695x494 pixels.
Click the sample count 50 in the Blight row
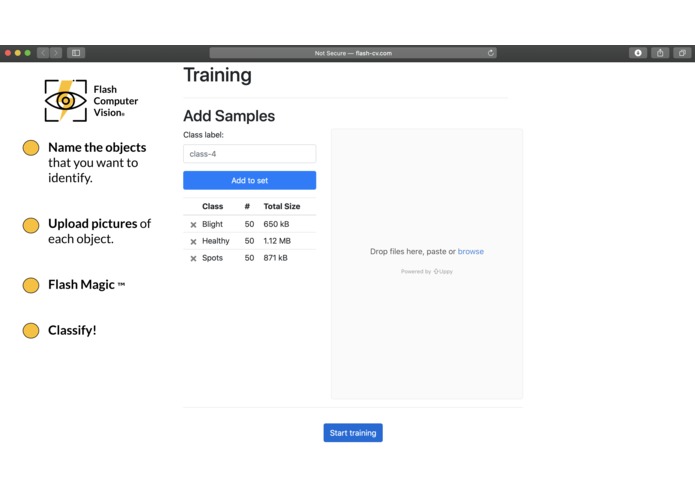pos(250,224)
